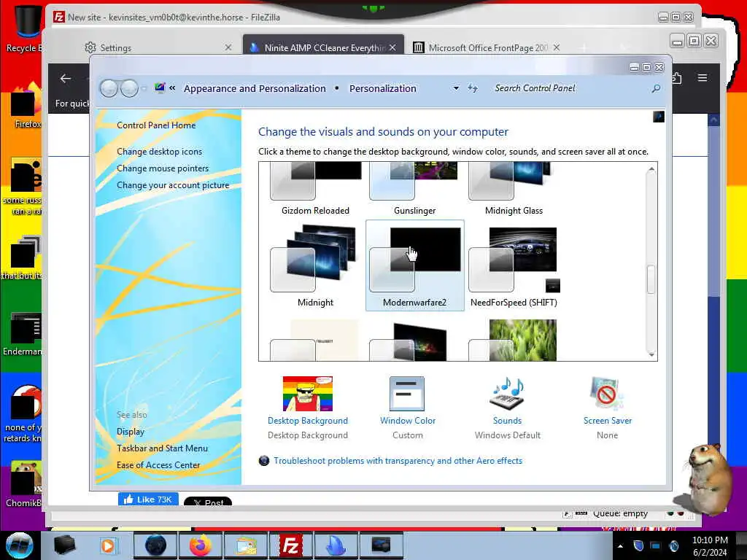This screenshot has height=560, width=747.
Task: Open Ease of Access Center link
Action: (158, 464)
